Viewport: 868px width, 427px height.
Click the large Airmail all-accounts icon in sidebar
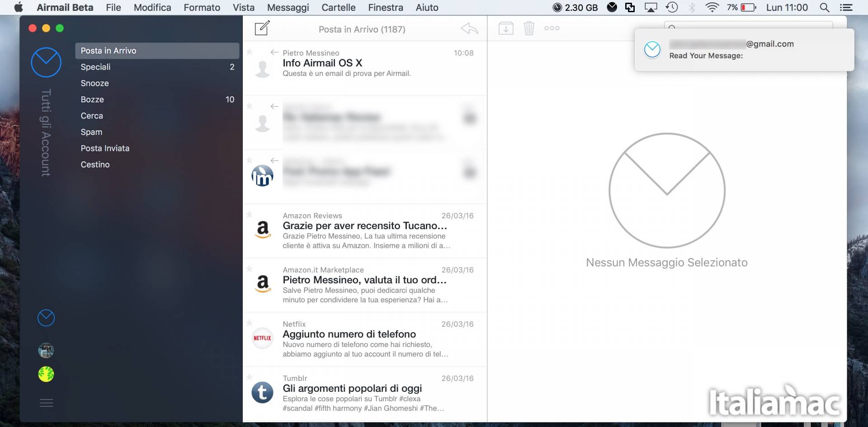pos(46,62)
